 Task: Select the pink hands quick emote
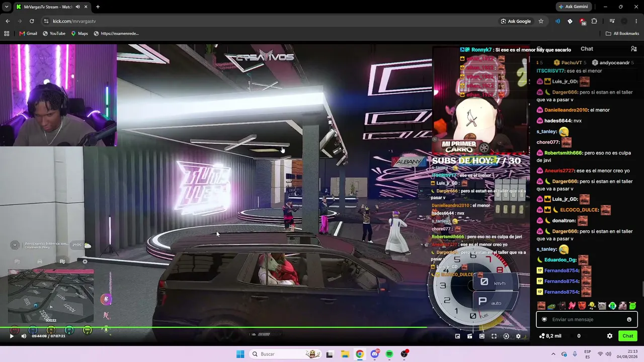click(572, 306)
